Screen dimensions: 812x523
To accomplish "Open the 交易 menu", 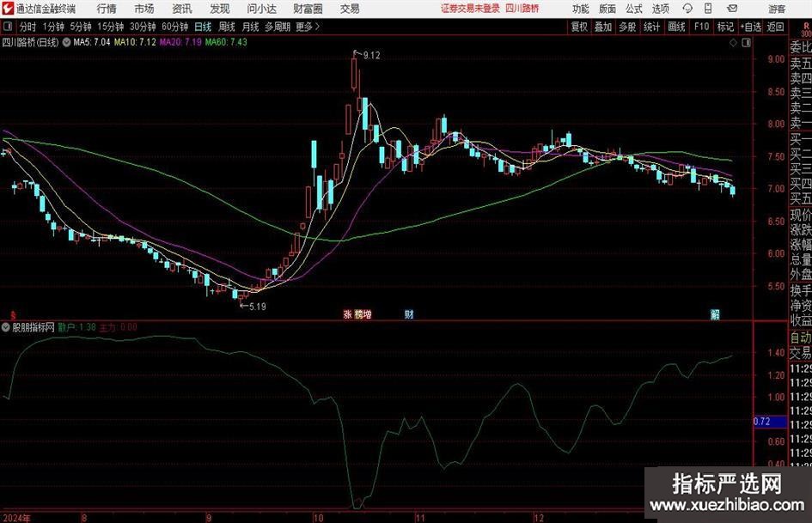I will (350, 9).
